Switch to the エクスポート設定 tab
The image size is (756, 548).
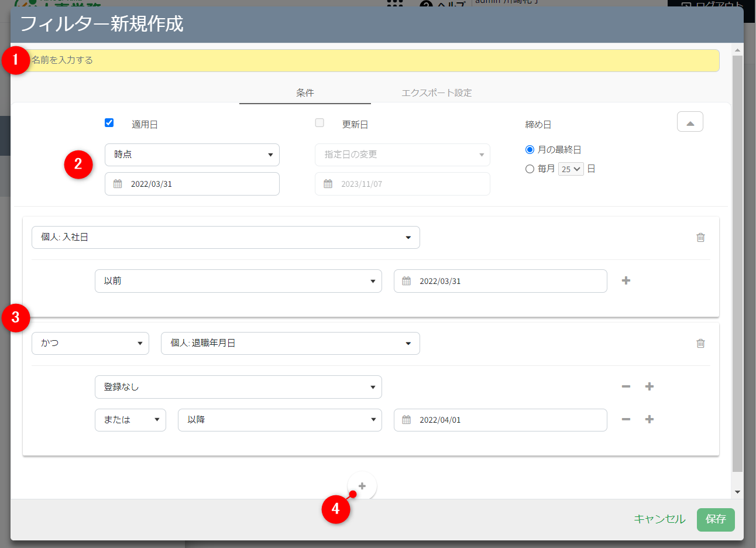[x=436, y=93]
